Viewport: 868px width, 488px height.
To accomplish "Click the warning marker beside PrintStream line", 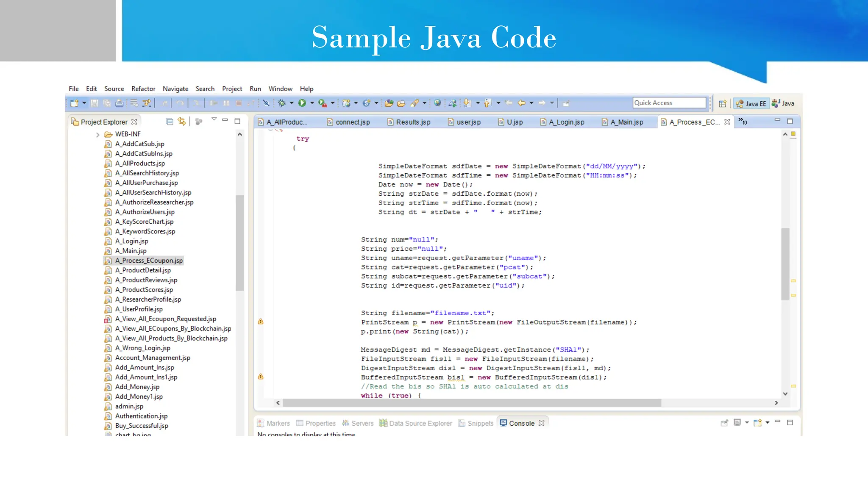I will point(261,322).
